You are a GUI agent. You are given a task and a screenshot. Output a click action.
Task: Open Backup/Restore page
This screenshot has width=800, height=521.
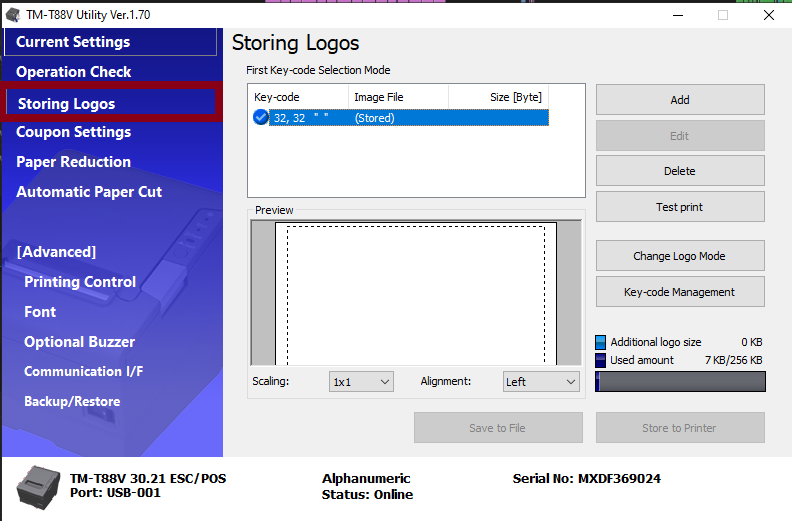point(72,402)
